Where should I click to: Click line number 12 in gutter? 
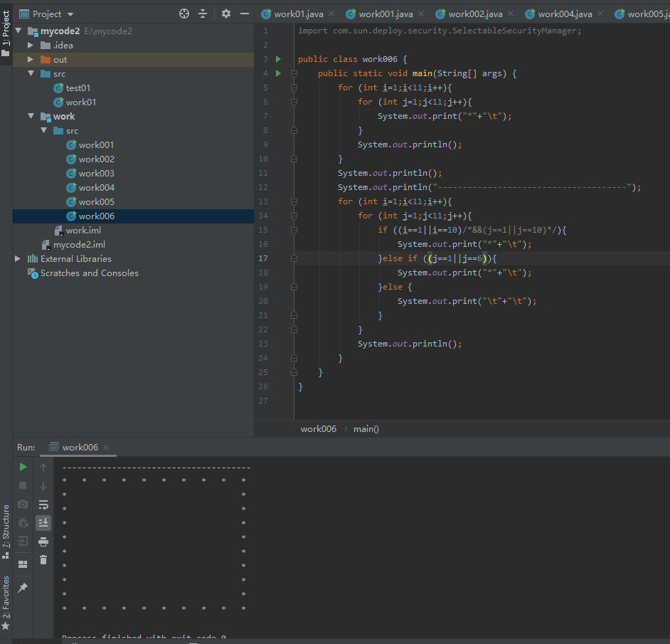262,187
